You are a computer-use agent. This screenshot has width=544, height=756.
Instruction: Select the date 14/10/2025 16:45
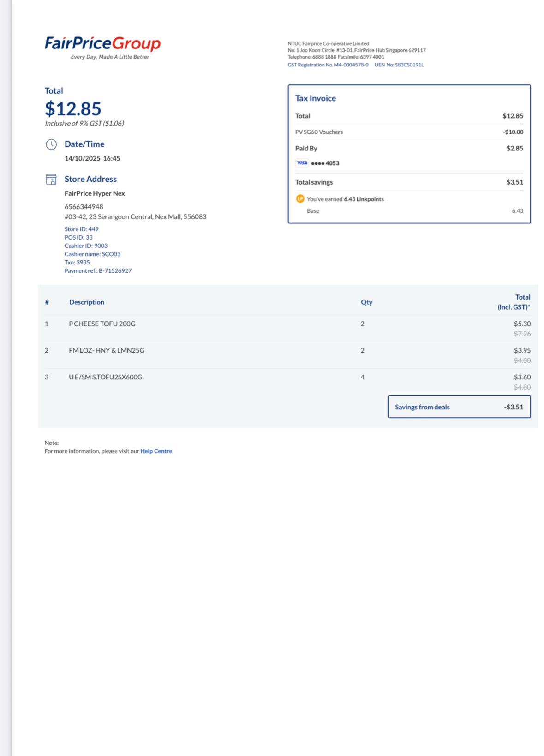tap(92, 158)
